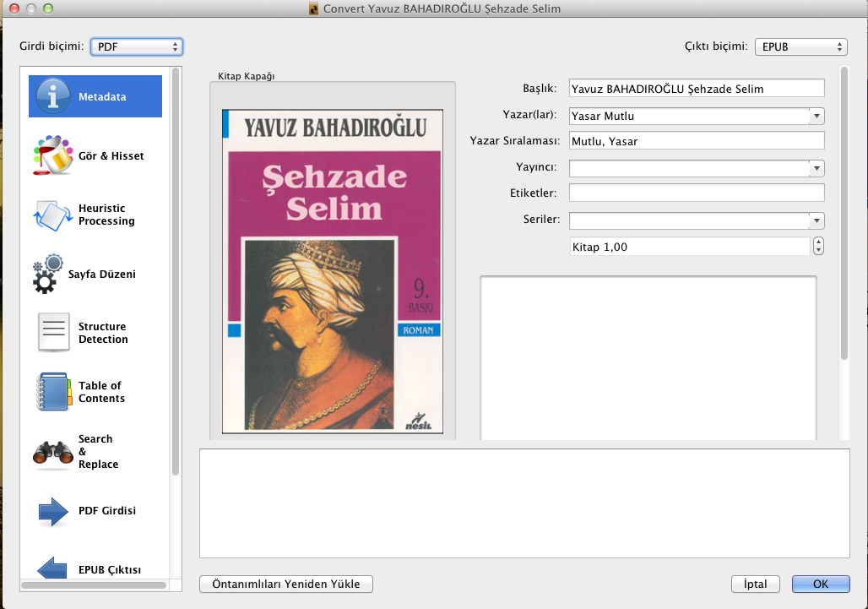Expand the Seriler dropdown arrow

click(816, 220)
